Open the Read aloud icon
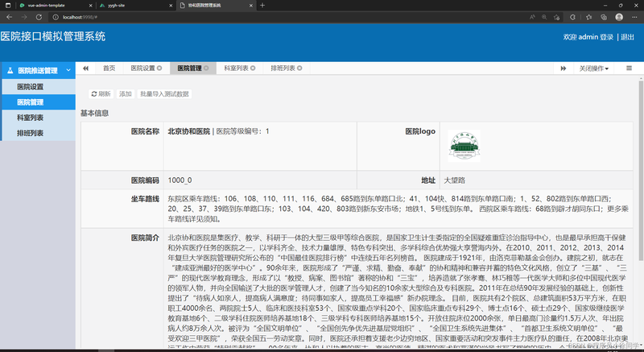This screenshot has height=352, width=644. (532, 17)
